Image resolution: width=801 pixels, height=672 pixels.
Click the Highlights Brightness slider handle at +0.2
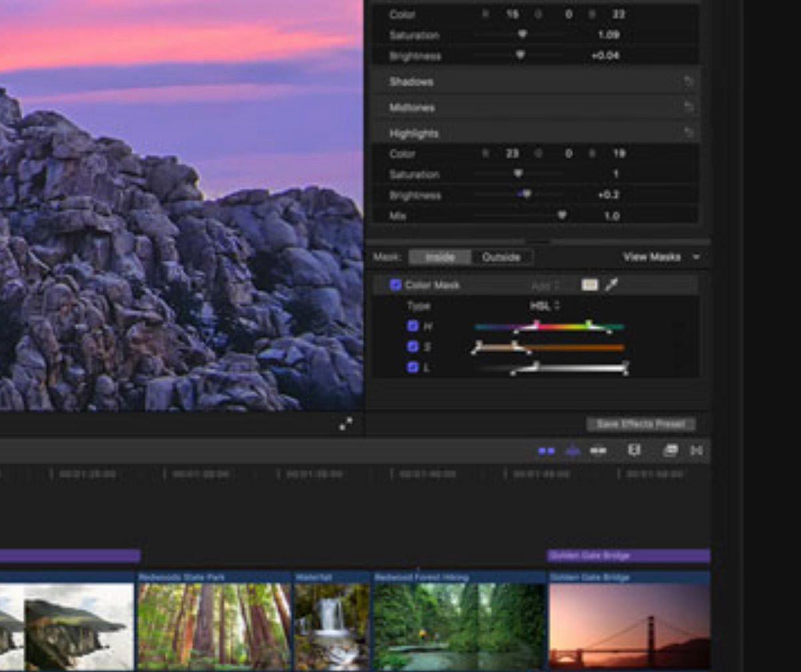click(526, 195)
